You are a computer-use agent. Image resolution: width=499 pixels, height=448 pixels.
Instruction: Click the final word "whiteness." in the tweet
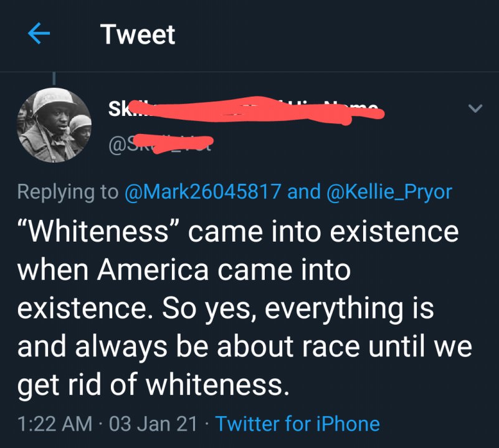click(217, 386)
